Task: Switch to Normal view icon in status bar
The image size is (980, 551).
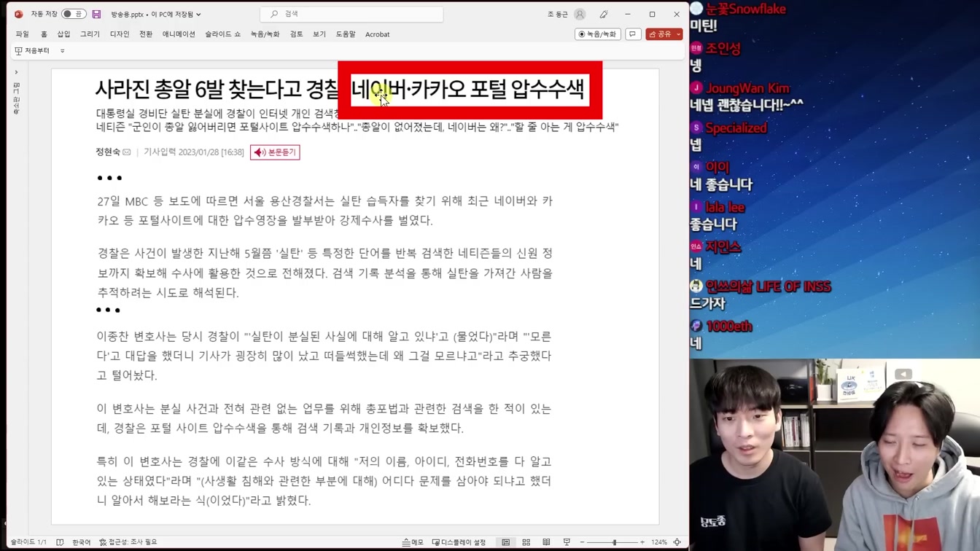Action: 505,542
